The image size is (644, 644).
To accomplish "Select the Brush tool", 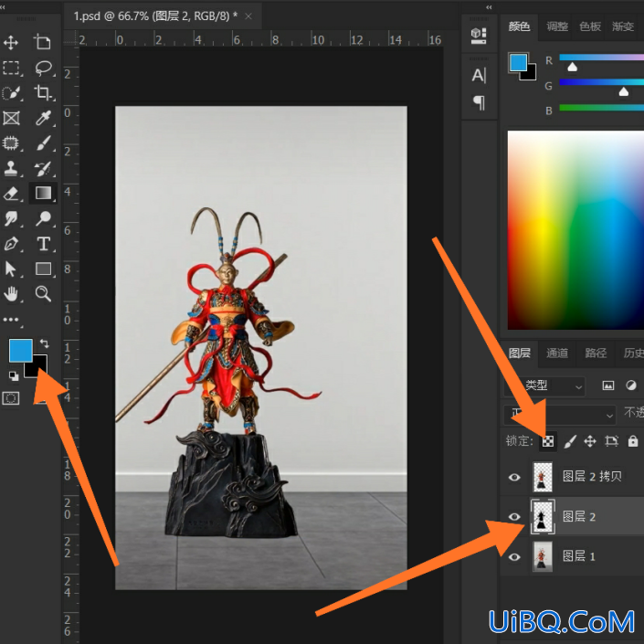I will 44,143.
